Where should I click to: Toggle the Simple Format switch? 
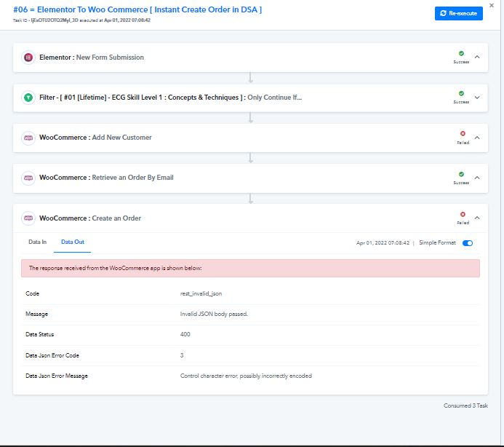[468, 243]
